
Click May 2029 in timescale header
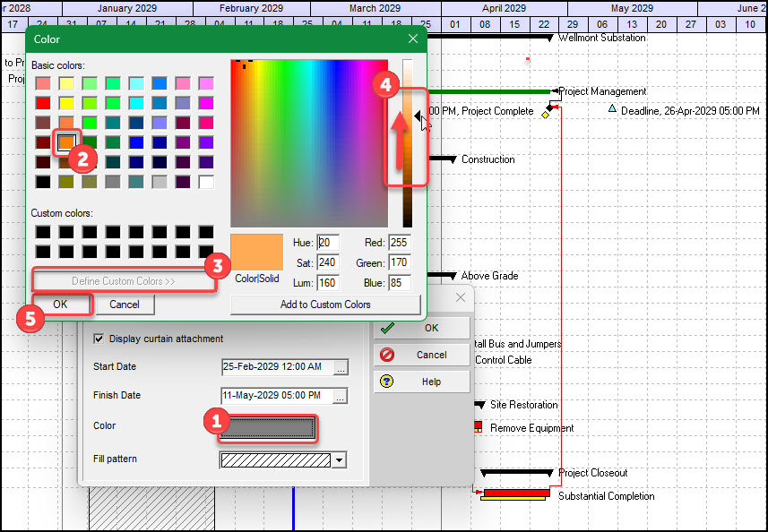(633, 8)
